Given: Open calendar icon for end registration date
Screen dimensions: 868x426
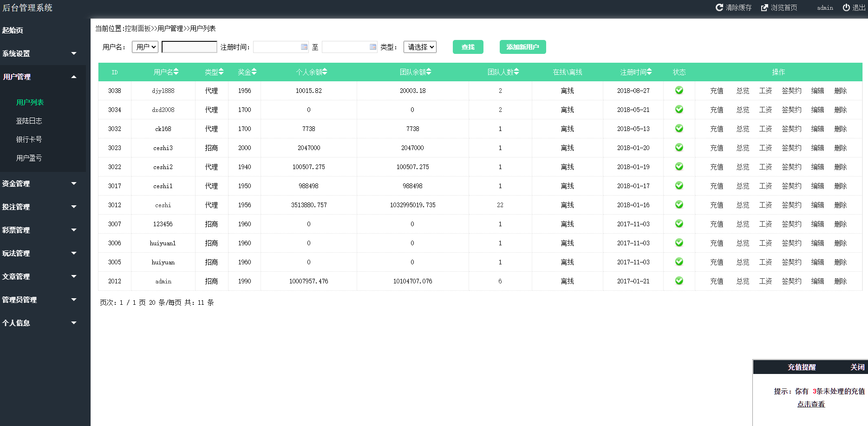Looking at the screenshot, I should [x=372, y=47].
